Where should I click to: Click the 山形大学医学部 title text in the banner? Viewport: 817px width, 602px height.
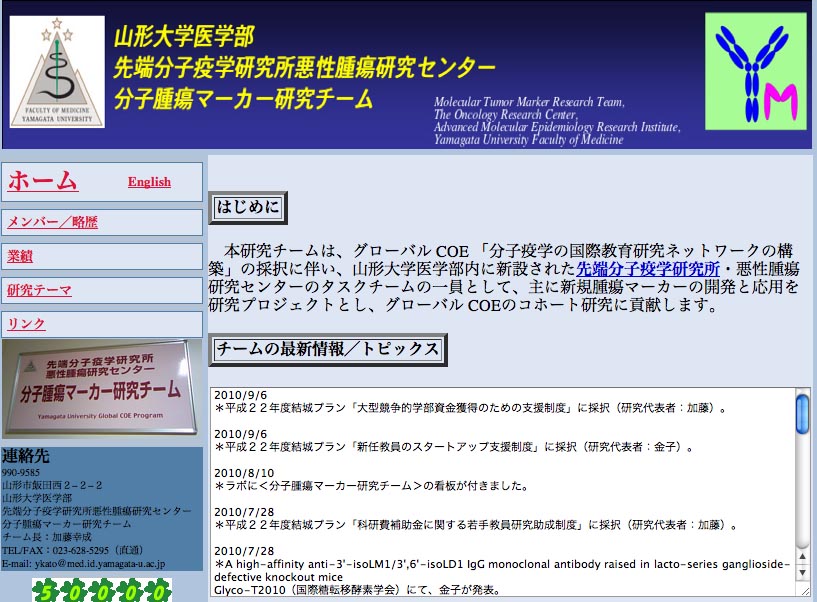click(x=184, y=36)
